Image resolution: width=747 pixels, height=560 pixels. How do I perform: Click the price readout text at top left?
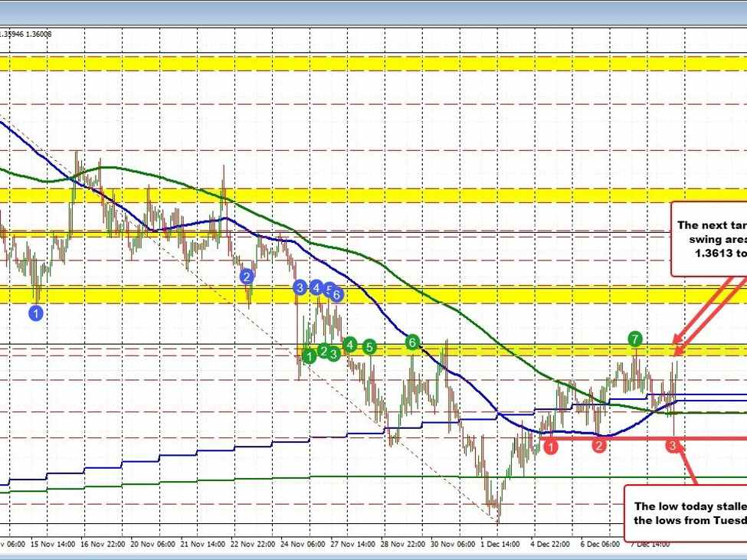[25, 34]
